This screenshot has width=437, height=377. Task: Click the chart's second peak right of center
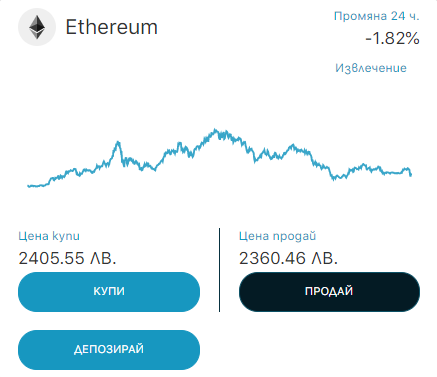click(293, 145)
